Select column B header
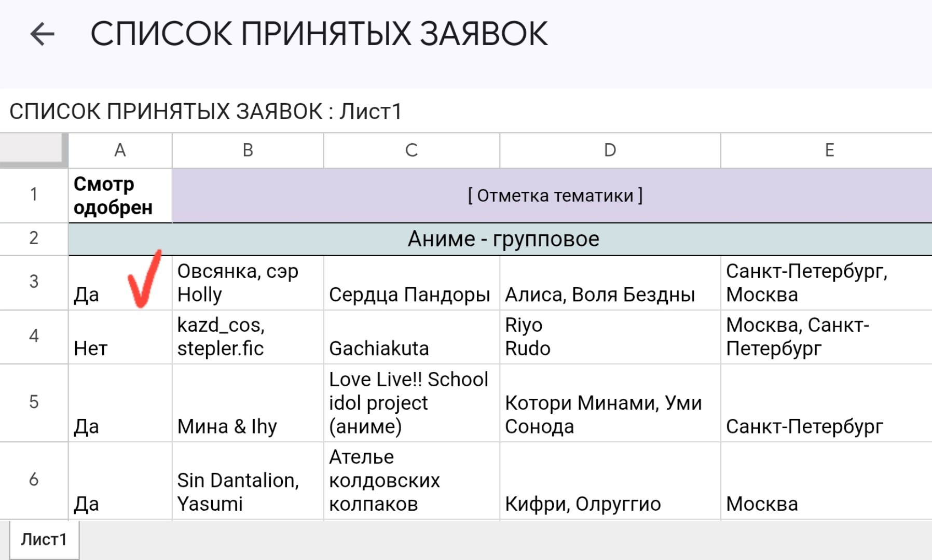Image resolution: width=932 pixels, height=560 pixels. coord(248,150)
